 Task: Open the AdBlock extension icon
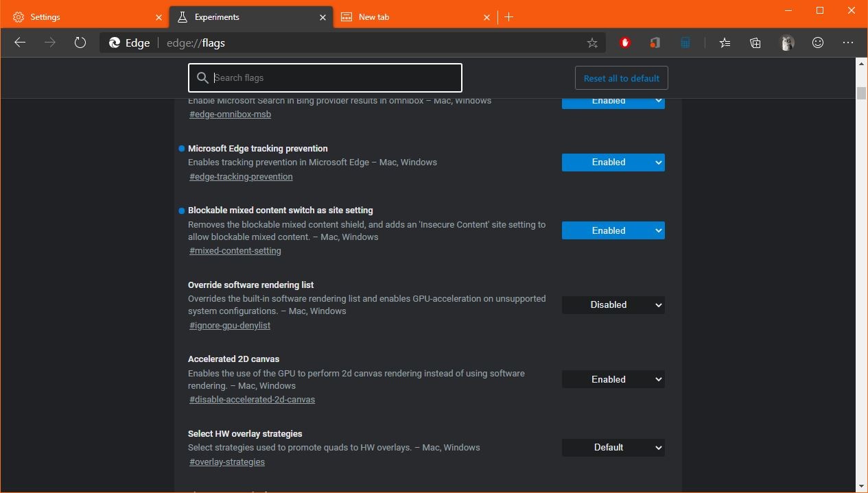624,43
